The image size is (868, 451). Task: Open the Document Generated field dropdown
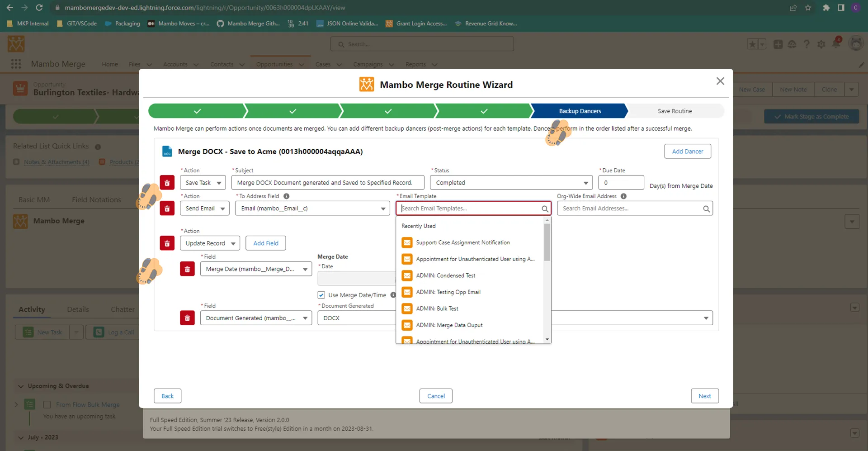tap(256, 318)
